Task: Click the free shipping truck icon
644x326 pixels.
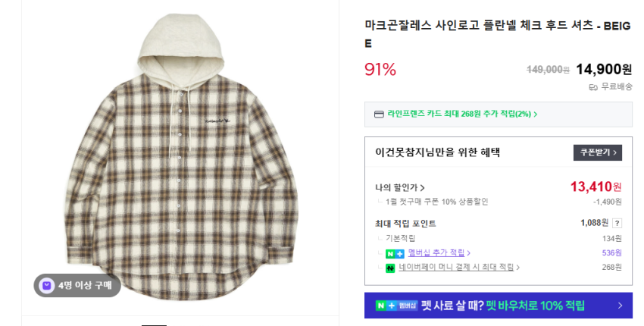Action: (x=593, y=87)
